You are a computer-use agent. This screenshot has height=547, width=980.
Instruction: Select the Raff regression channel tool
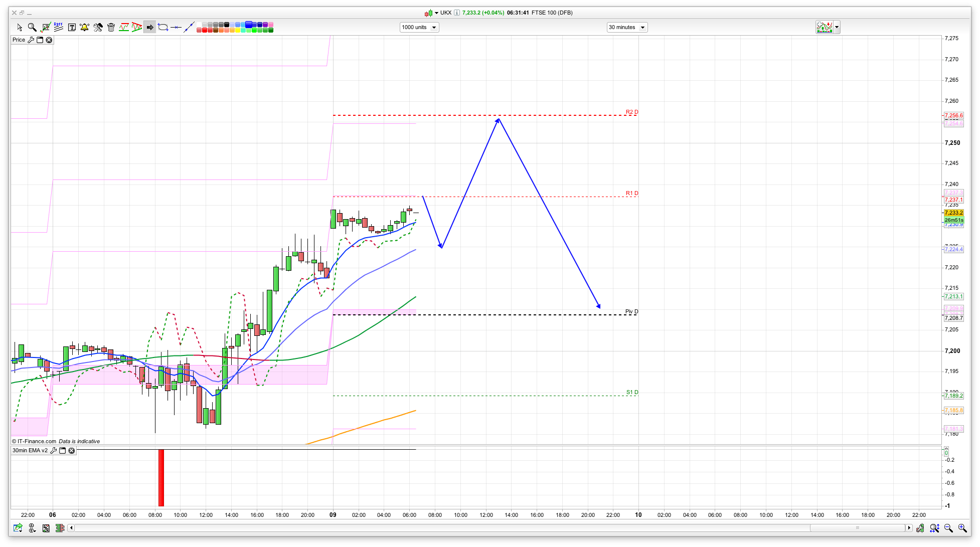point(58,27)
